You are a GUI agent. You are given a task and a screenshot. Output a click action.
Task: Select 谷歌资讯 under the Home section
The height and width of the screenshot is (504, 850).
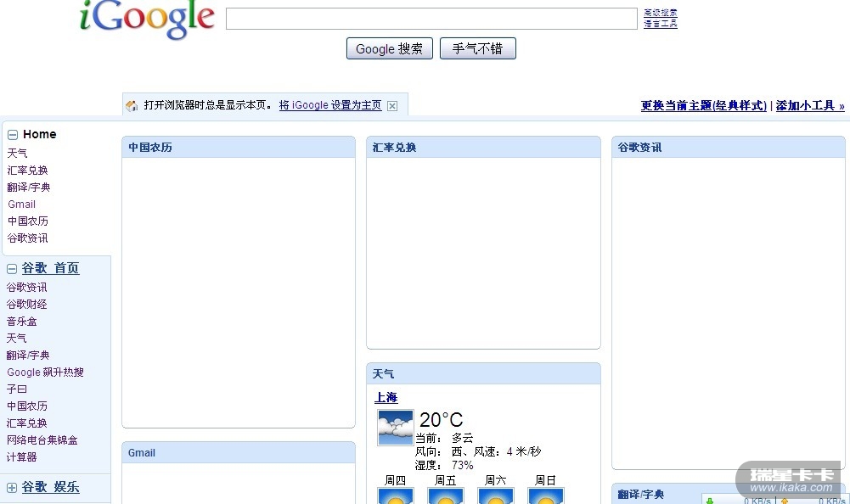pos(28,238)
